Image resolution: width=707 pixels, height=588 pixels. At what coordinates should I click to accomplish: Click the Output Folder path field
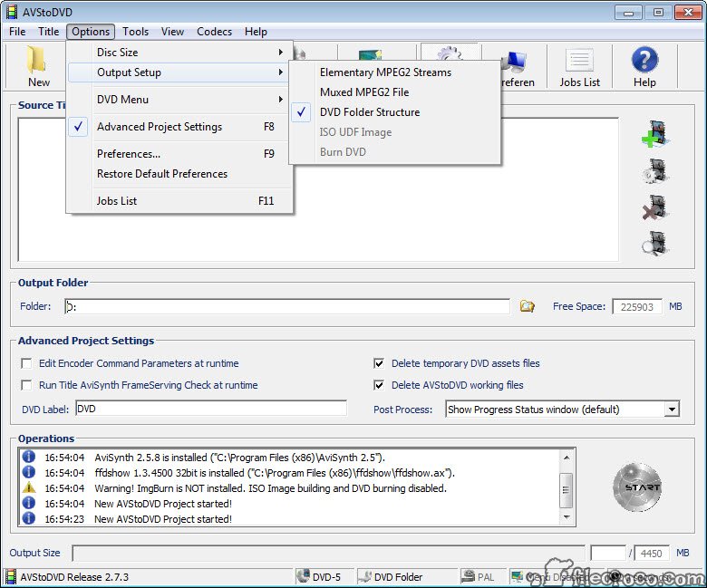287,306
